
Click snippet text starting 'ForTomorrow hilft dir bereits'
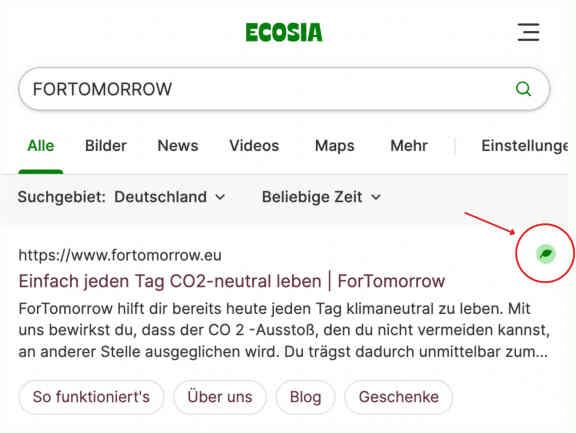coord(284,330)
